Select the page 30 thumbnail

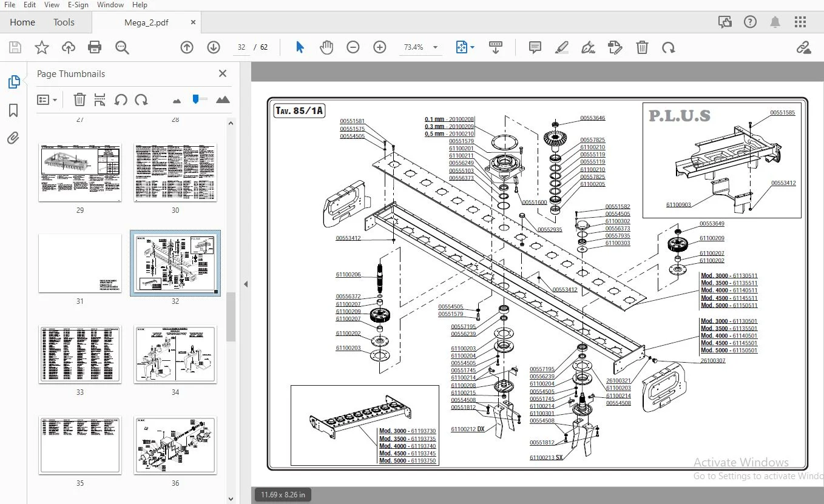click(175, 173)
